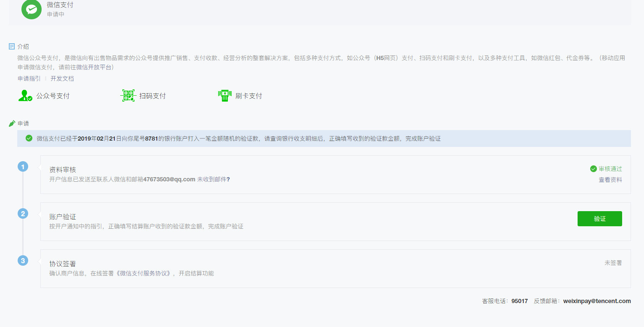Click the 公众号支付 label

[53, 96]
